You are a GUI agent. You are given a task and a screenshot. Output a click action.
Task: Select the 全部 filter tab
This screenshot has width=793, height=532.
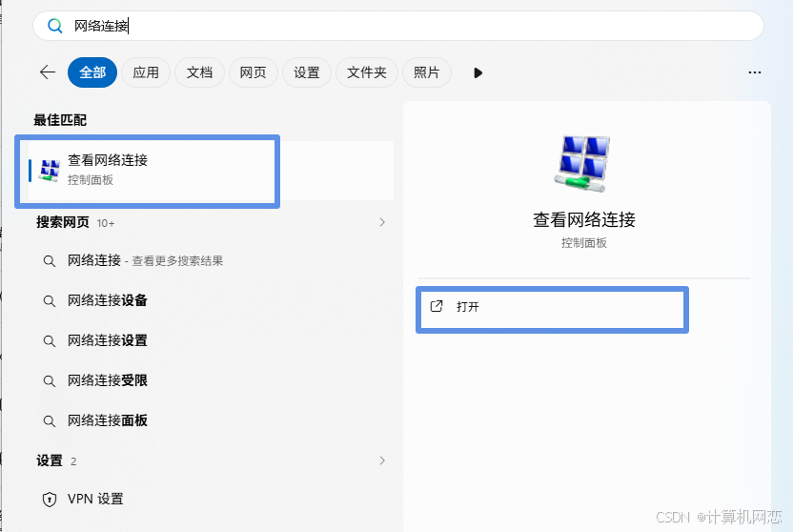pos(92,72)
